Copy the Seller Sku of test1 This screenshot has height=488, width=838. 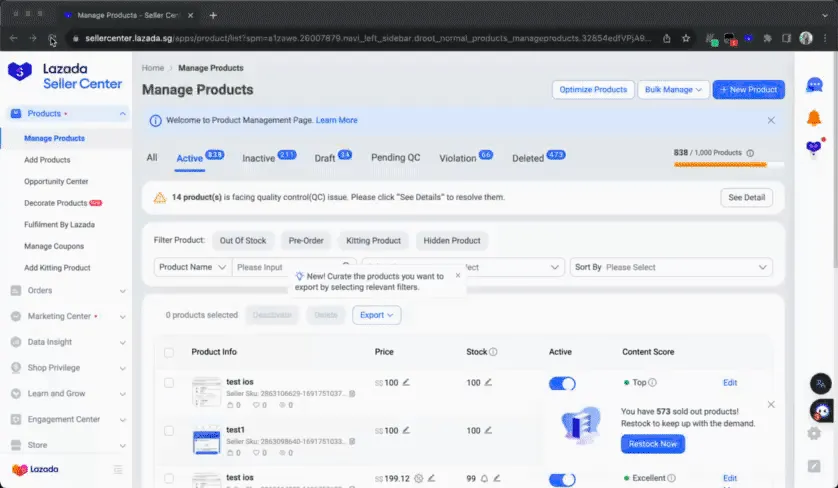point(352,441)
